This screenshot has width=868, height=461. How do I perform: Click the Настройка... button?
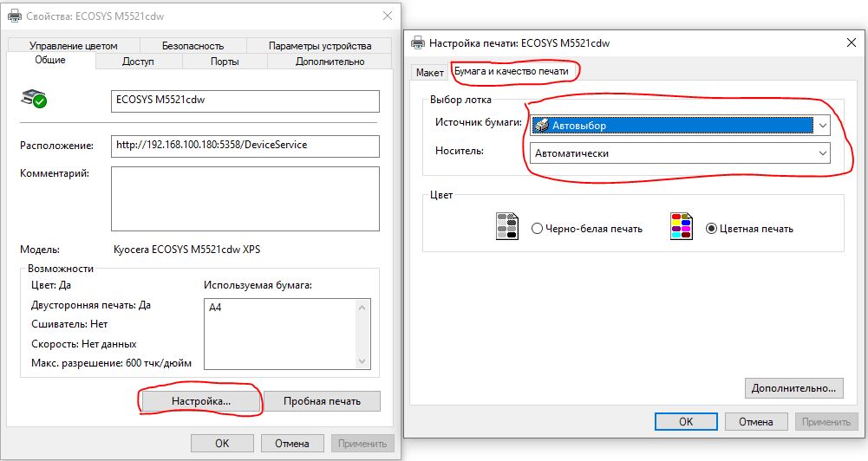201,401
